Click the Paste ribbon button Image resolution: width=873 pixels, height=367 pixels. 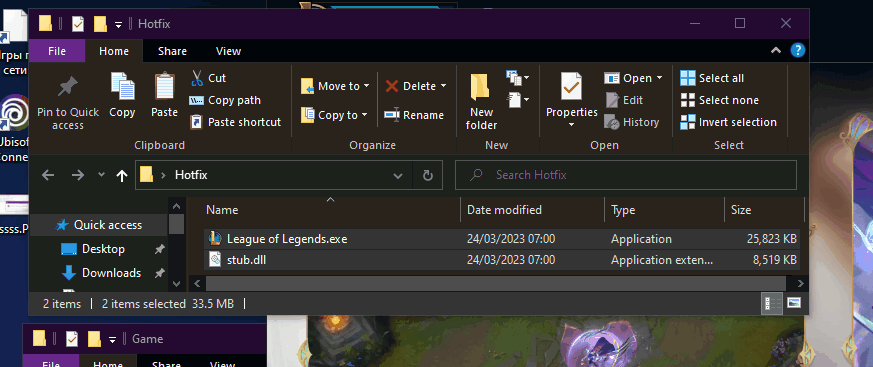pyautogui.click(x=164, y=95)
